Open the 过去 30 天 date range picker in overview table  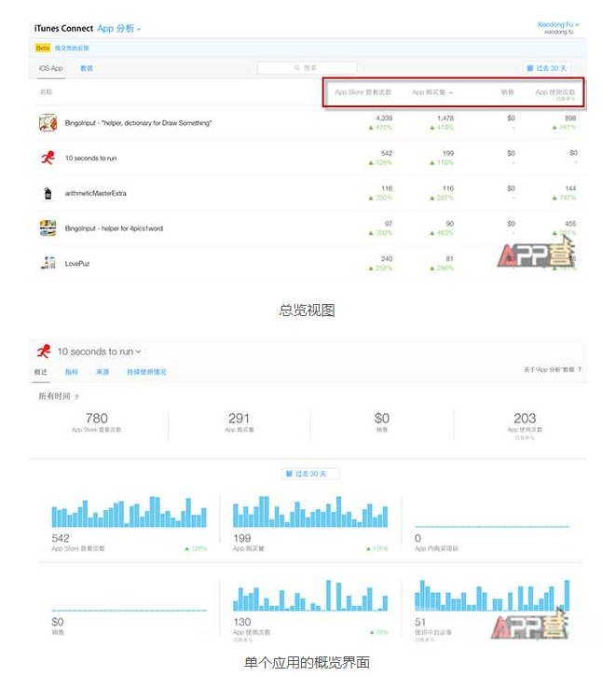[547, 68]
